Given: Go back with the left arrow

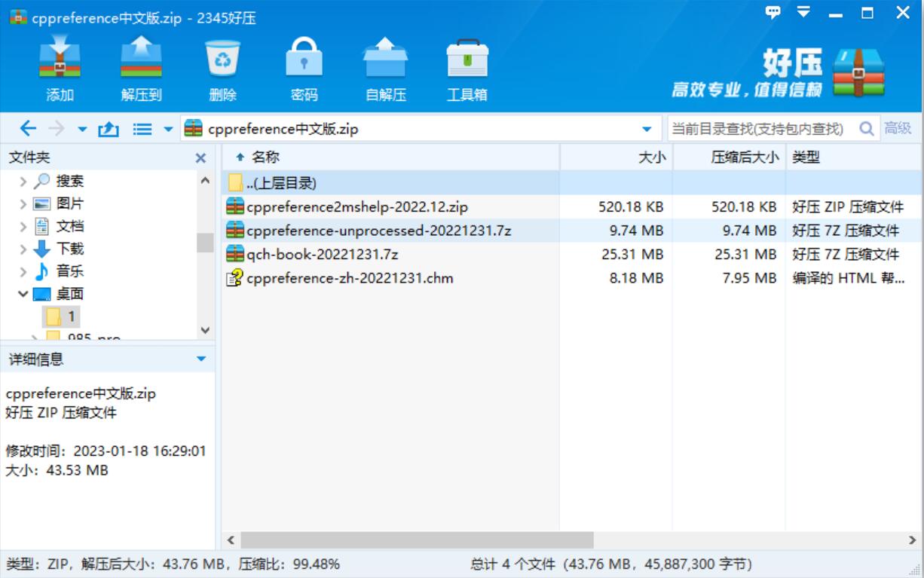Looking at the screenshot, I should [x=28, y=129].
